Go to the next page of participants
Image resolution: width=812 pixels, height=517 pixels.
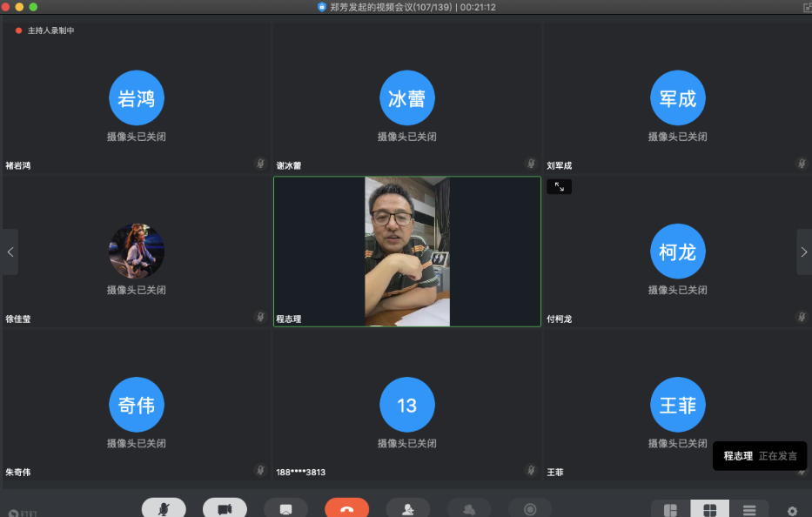coord(802,252)
